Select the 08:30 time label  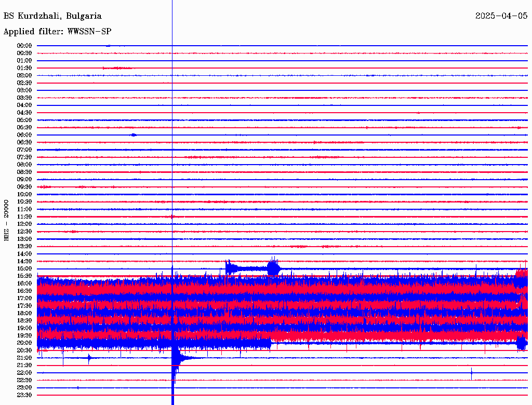click(x=24, y=172)
